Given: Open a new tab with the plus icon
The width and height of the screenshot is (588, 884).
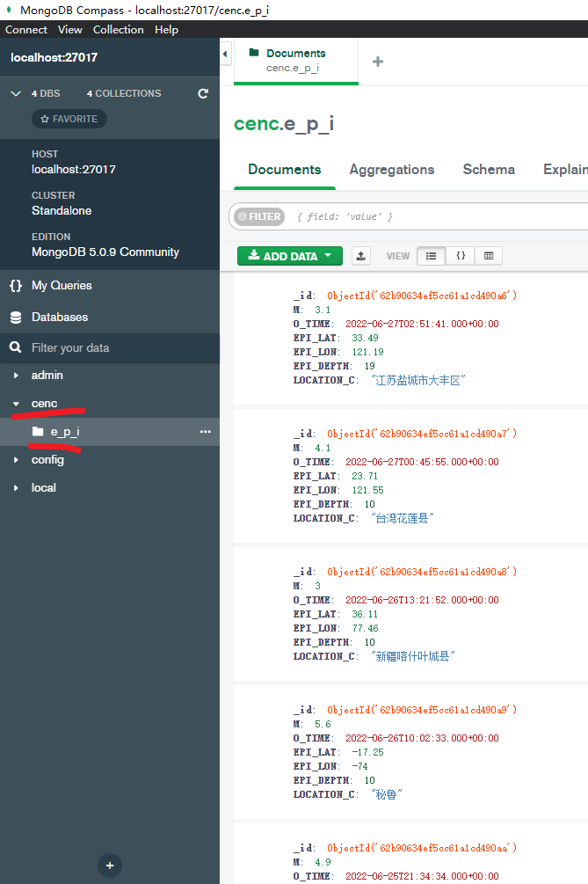Looking at the screenshot, I should click(x=378, y=62).
